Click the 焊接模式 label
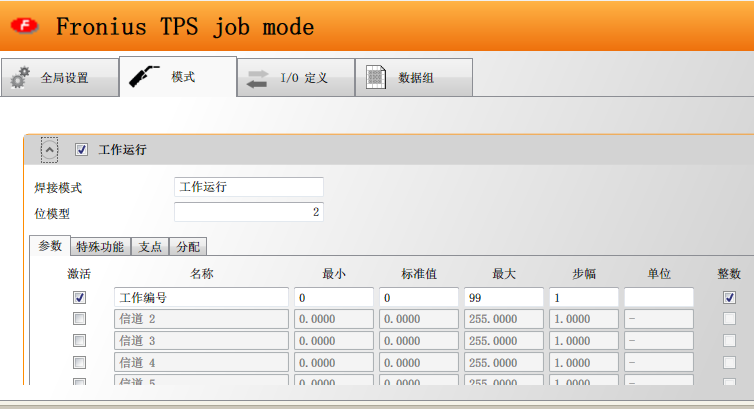 point(58,187)
